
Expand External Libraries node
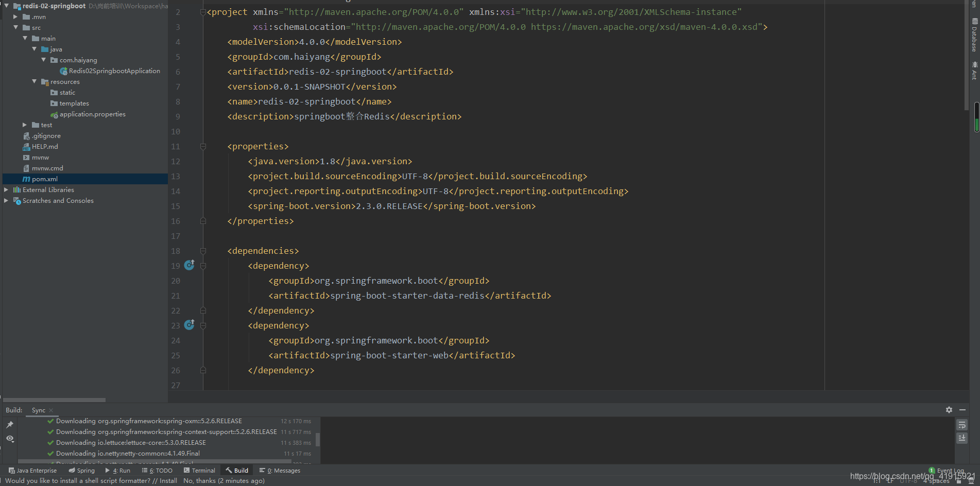click(6, 190)
